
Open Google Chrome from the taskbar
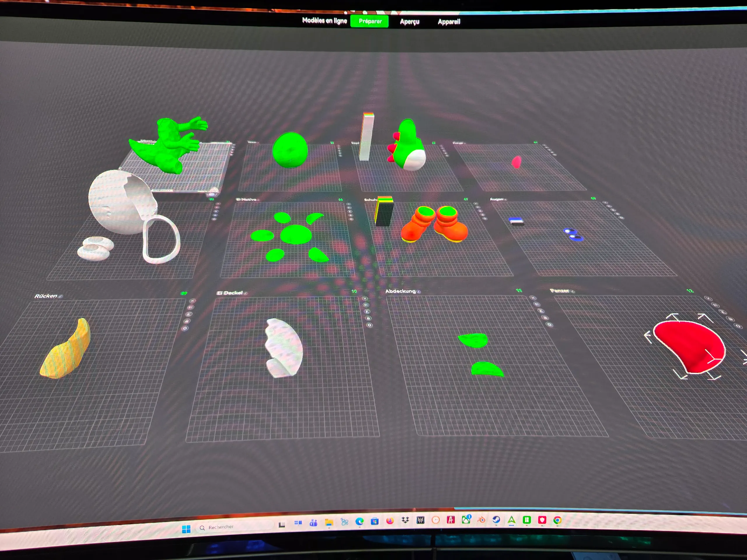558,521
